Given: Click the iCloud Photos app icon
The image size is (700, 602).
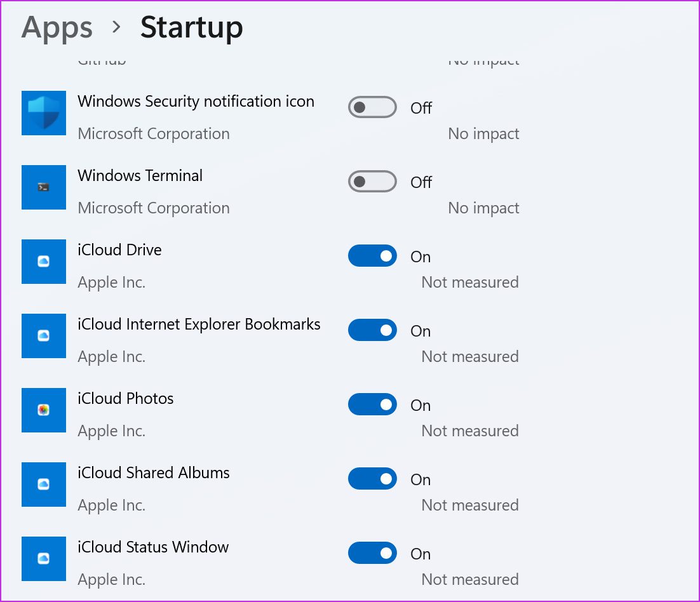Looking at the screenshot, I should pos(44,410).
